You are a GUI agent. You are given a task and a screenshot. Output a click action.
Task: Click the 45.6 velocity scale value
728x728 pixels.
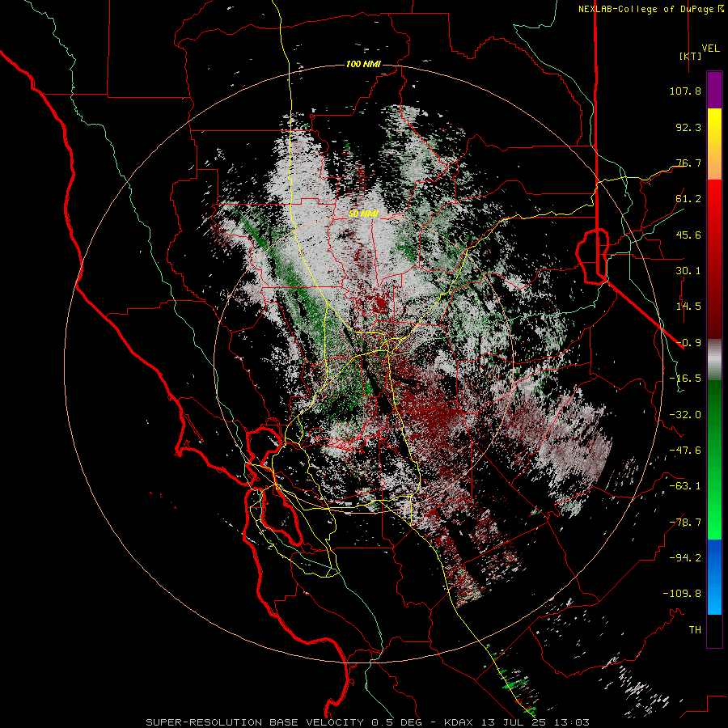tap(688, 235)
